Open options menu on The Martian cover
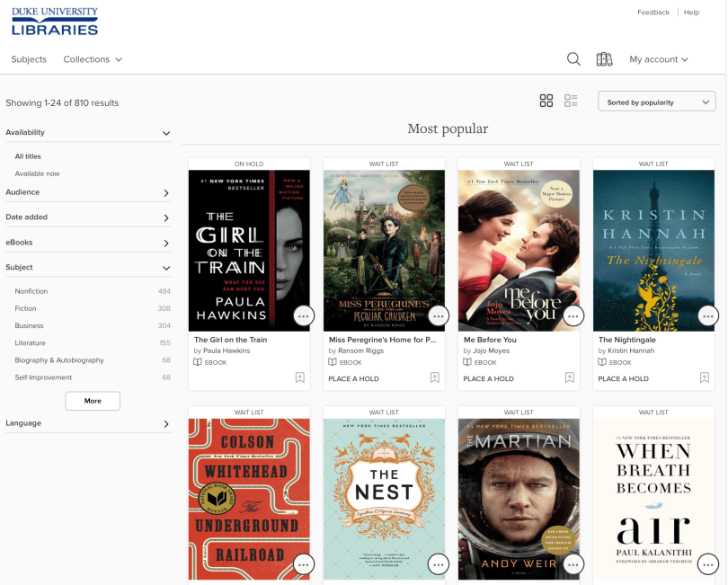 [x=573, y=563]
